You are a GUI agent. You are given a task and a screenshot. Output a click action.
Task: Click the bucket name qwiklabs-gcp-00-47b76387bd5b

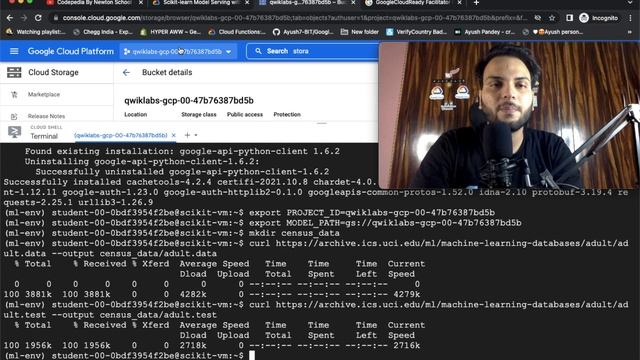(x=189, y=100)
